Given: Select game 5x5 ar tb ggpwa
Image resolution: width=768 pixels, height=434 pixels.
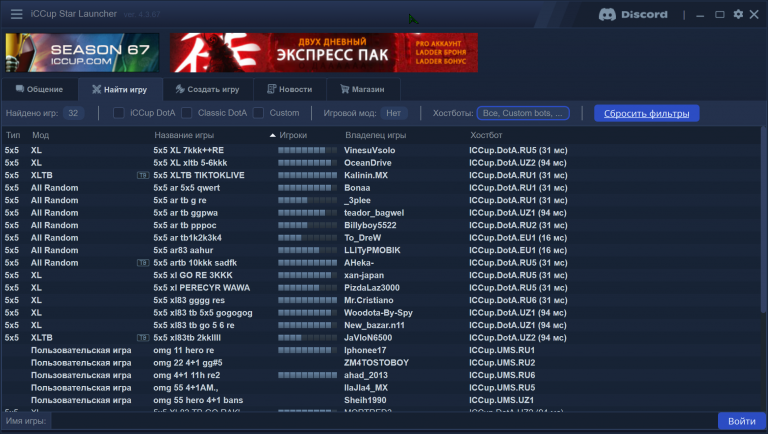Looking at the screenshot, I should point(382,213).
